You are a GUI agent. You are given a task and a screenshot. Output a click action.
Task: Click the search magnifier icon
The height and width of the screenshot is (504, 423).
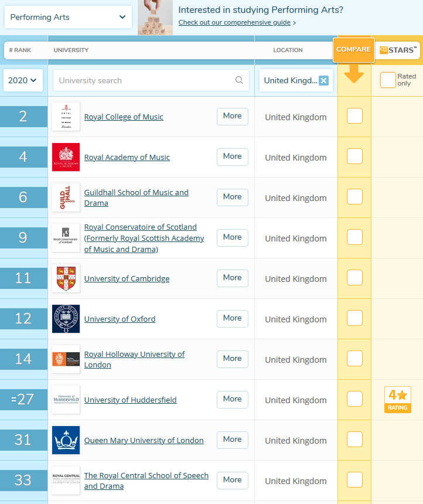point(239,80)
